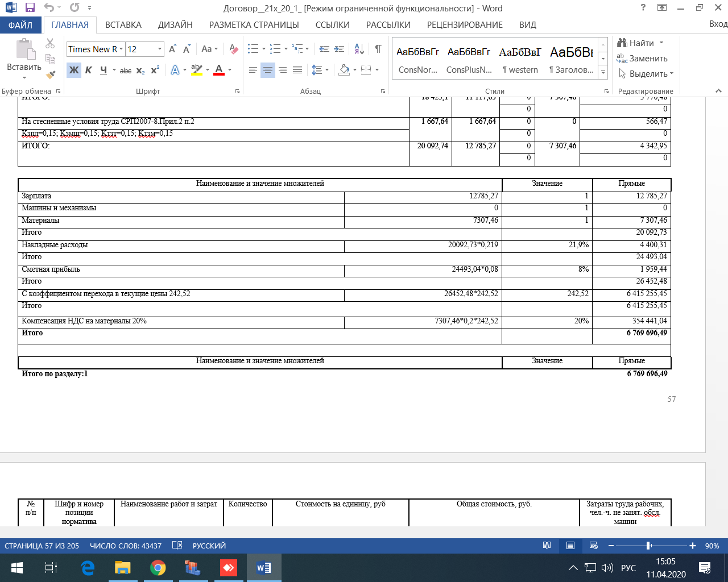Open the РЕЦЕНЗИРОВАНИЕ tab

465,25
